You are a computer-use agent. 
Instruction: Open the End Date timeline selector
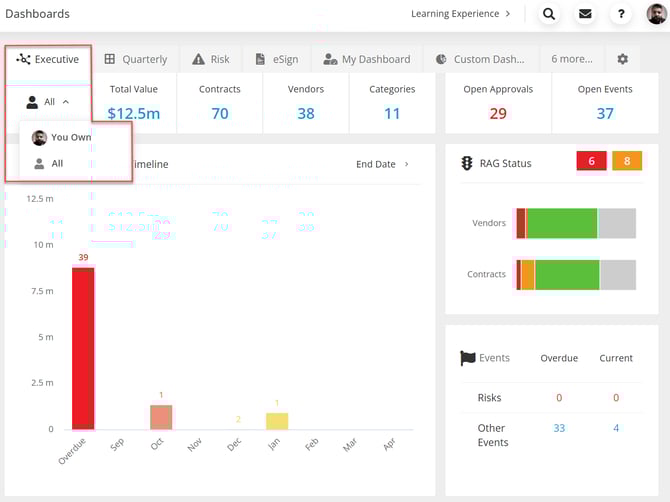pos(382,164)
